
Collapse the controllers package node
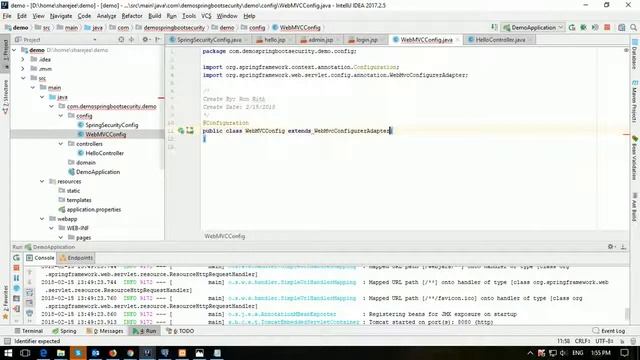[61, 144]
